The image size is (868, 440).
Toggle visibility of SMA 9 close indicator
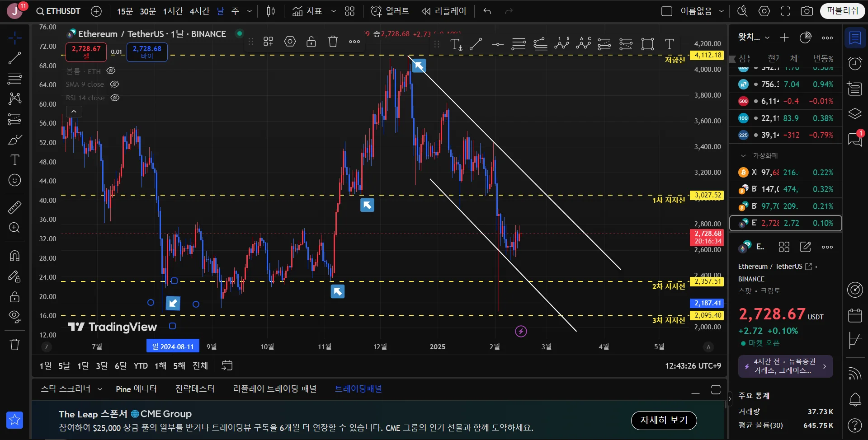pyautogui.click(x=114, y=84)
